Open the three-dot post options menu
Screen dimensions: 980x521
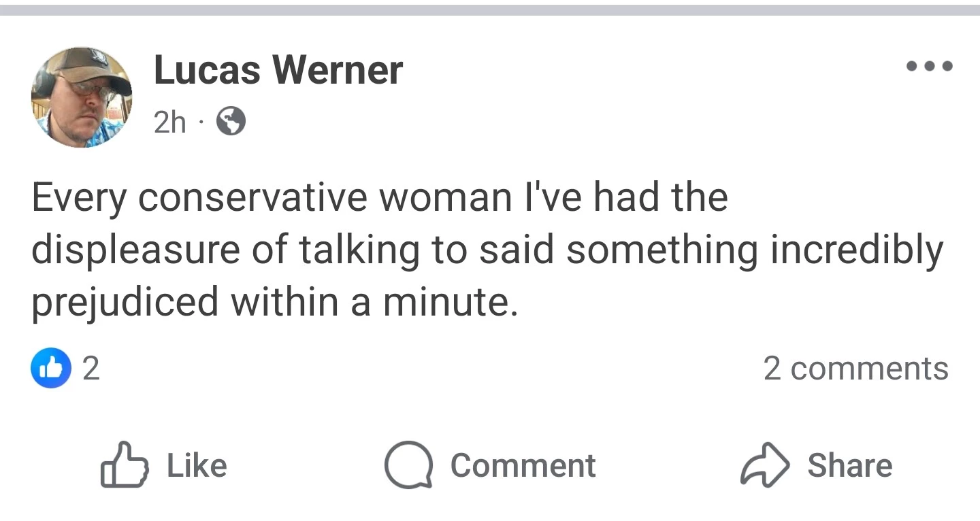click(x=930, y=67)
